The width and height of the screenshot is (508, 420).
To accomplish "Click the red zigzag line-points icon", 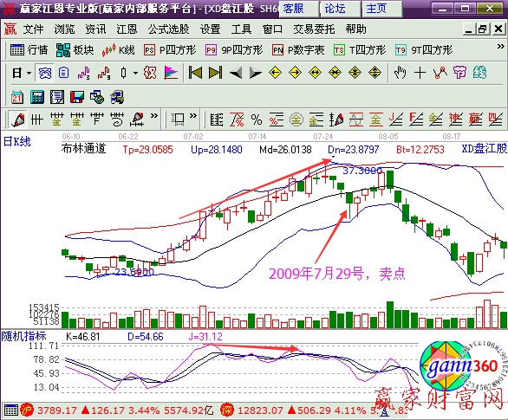I will [x=440, y=73].
